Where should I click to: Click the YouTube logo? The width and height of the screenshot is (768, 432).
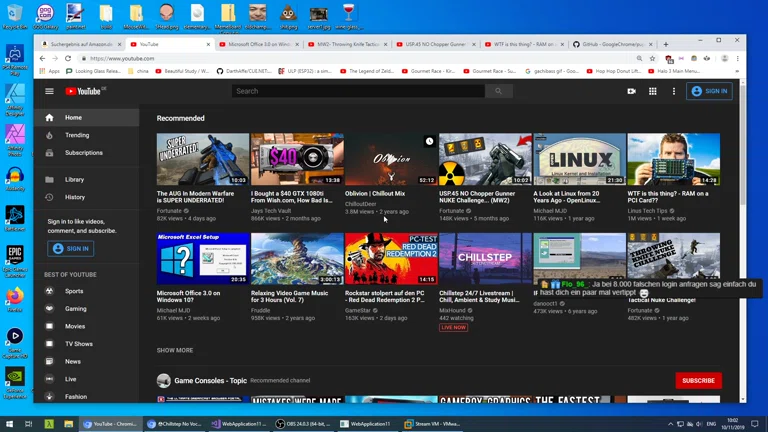[85, 91]
